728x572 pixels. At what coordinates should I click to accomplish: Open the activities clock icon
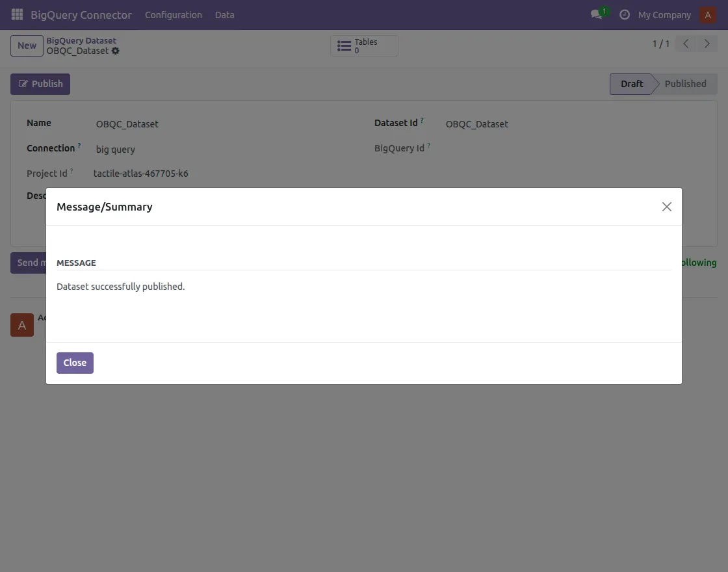pos(625,14)
